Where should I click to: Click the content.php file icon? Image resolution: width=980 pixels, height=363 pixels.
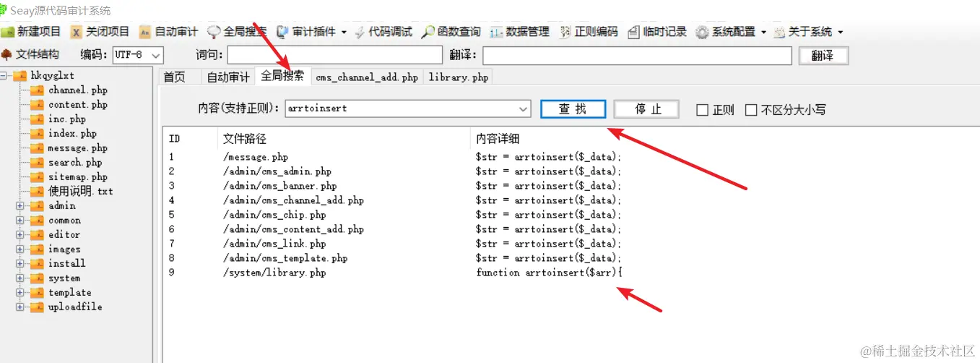pos(37,105)
